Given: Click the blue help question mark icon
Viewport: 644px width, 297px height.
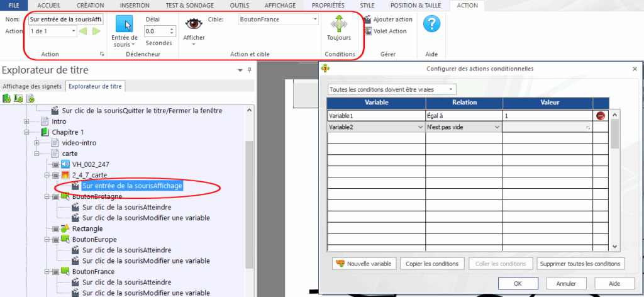Looking at the screenshot, I should click(432, 25).
